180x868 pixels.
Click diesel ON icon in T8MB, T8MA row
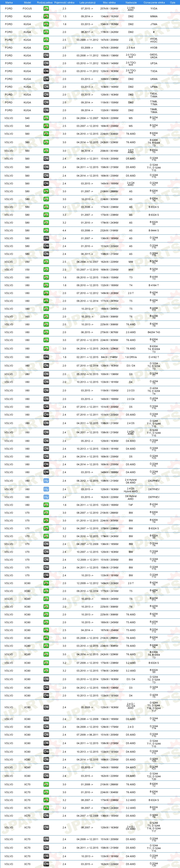(x=46, y=110)
